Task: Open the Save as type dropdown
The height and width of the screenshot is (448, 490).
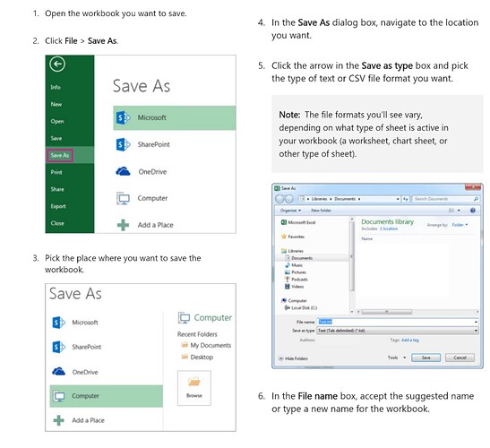Action: [x=398, y=331]
